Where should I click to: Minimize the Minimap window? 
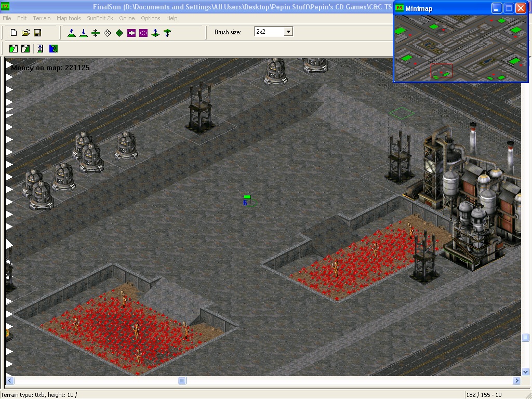[497, 8]
